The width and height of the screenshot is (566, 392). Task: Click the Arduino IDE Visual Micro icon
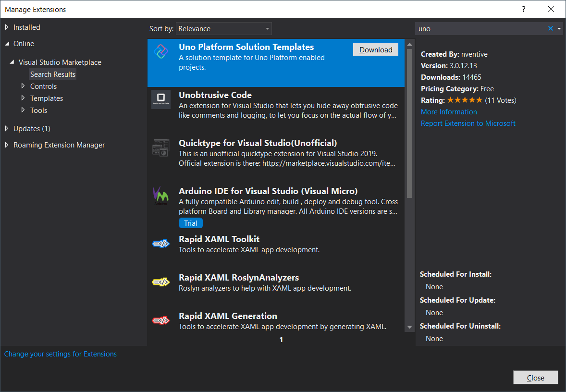pos(160,195)
